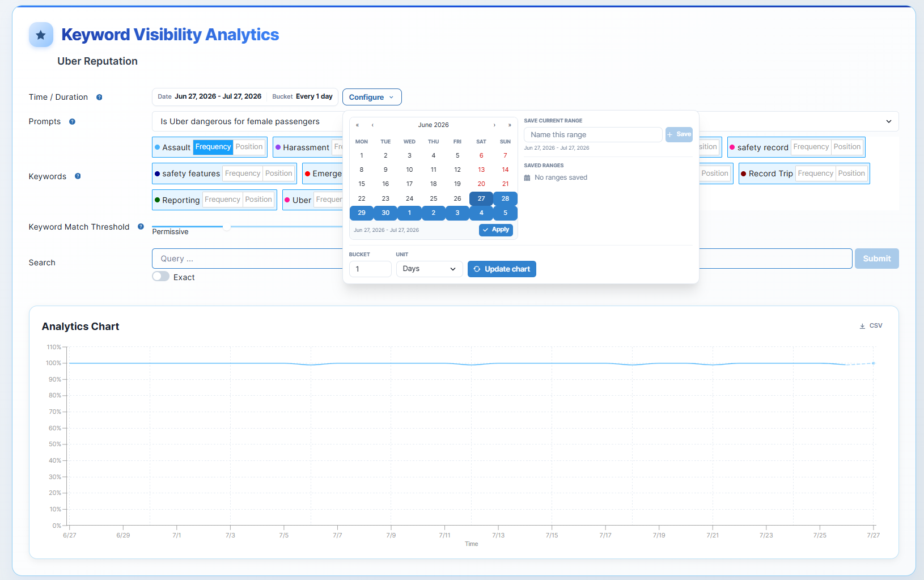Click the Date range summary field

(210, 96)
